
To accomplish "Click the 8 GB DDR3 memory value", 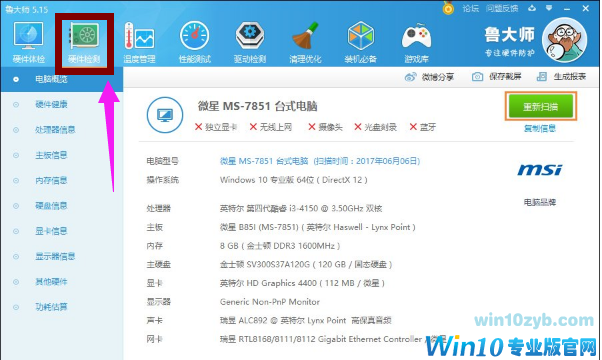I will 280,246.
